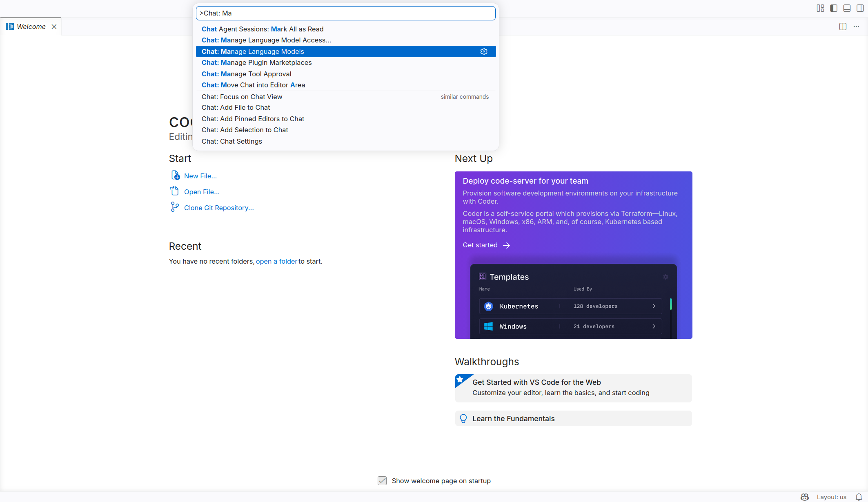Expand the Windows row chevron
Screen dimensions: 868x502
click(654, 326)
